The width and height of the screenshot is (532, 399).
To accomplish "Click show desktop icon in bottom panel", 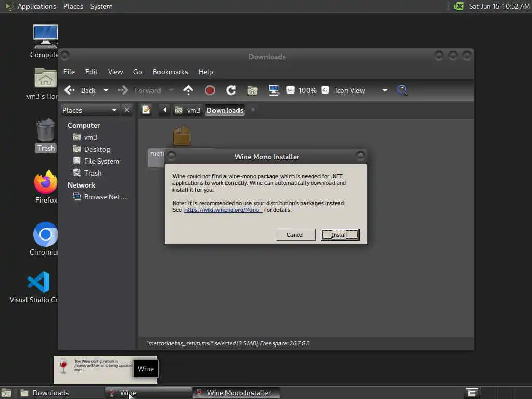I will 6,393.
